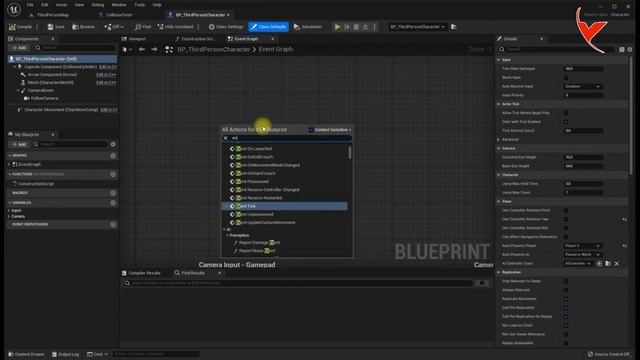Viewport: 640px width, 360px height.
Task: Open the Debug menu
Action: [98, 5]
